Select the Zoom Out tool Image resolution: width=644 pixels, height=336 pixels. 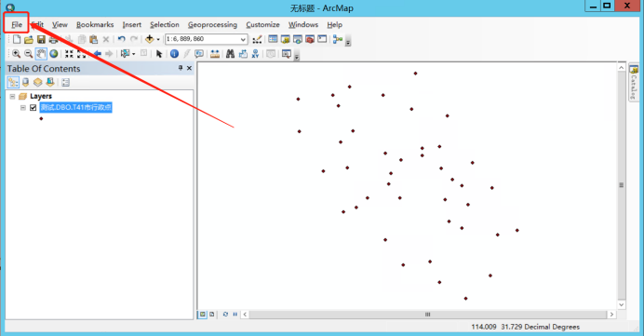pyautogui.click(x=28, y=54)
